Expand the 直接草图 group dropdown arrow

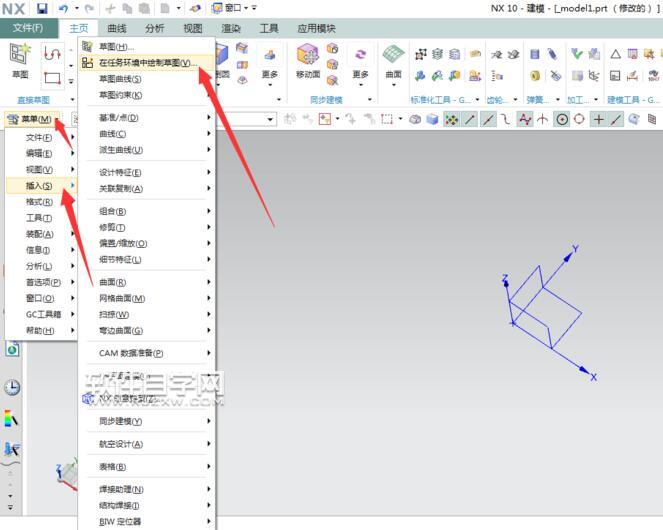coord(73,100)
